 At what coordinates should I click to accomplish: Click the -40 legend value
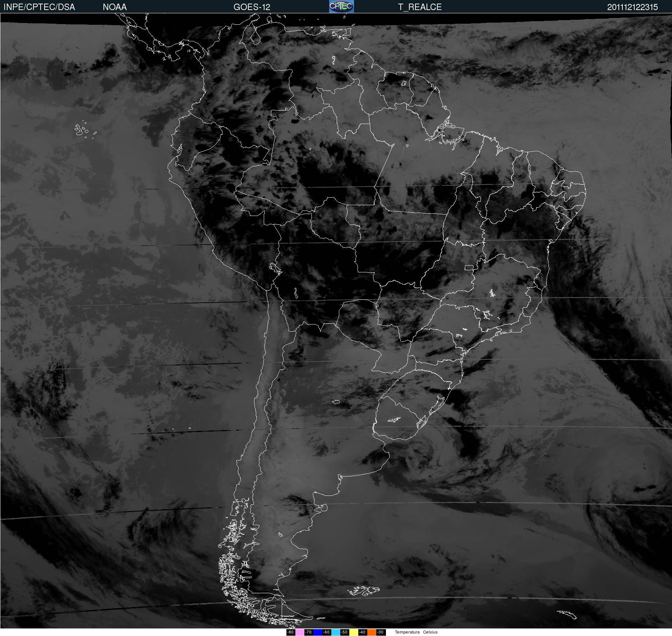[363, 632]
